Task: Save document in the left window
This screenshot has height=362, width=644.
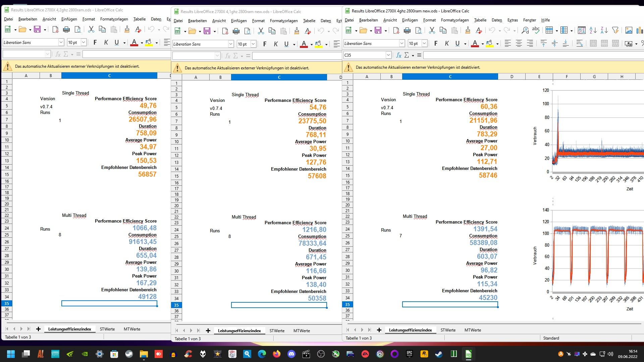Action: point(37,29)
